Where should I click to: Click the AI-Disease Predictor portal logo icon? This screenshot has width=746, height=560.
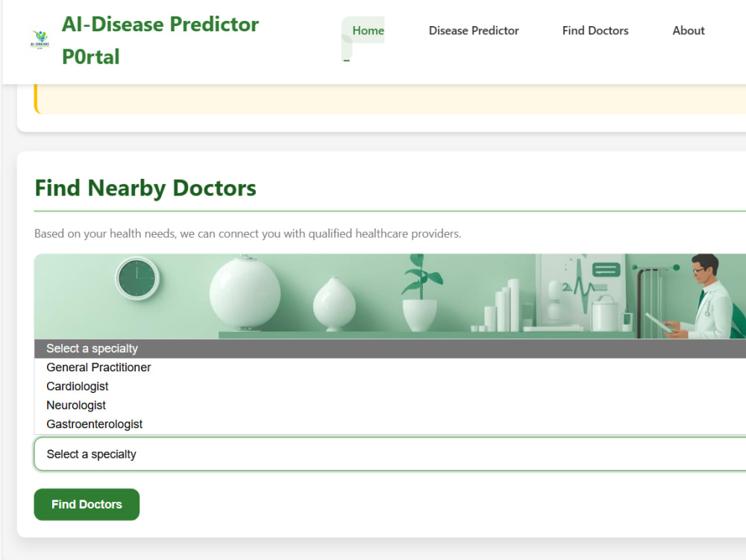40,40
